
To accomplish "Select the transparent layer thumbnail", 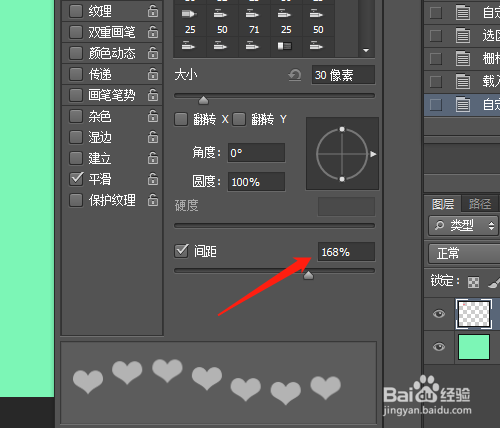I will 474,314.
